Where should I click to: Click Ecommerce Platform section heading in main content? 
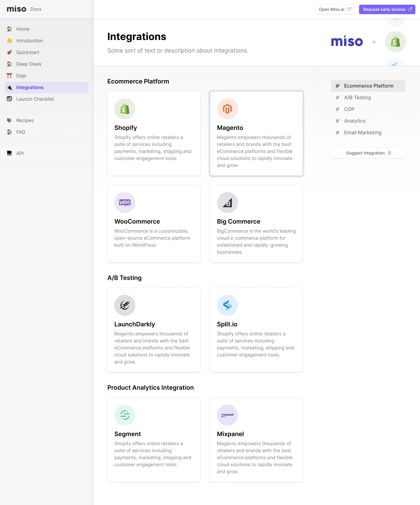[138, 81]
